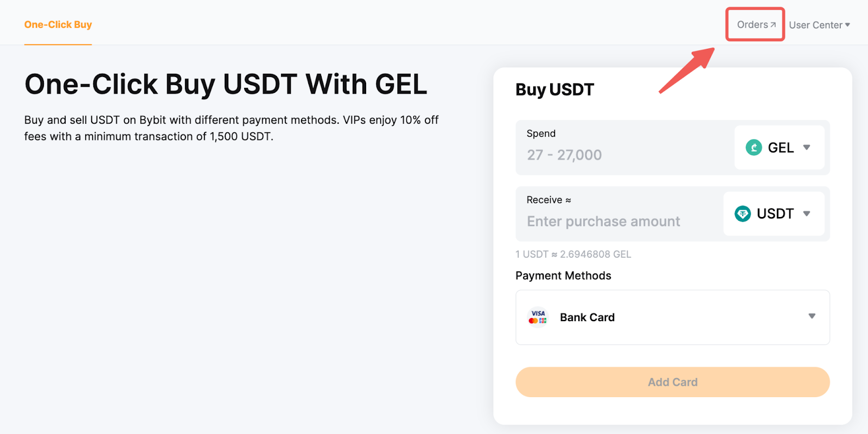Open the User Center menu
868x434 pixels.
(815, 25)
